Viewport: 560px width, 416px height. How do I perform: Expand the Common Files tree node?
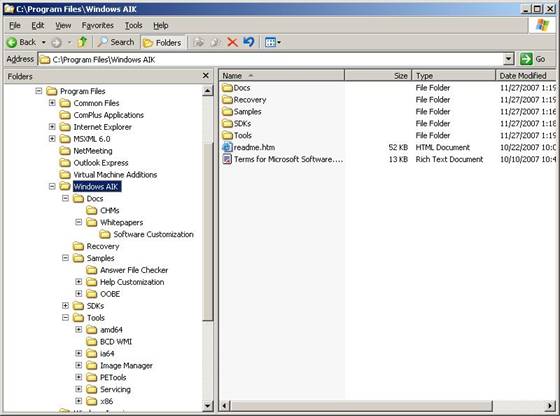coord(52,103)
